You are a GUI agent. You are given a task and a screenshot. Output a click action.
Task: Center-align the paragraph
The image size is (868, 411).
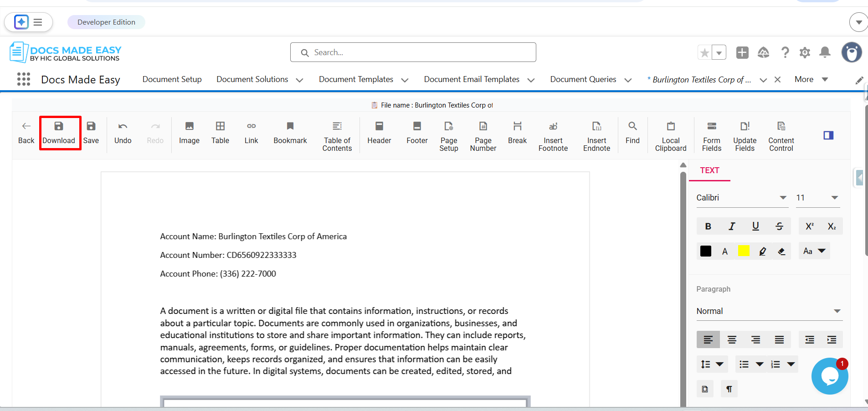[732, 339]
